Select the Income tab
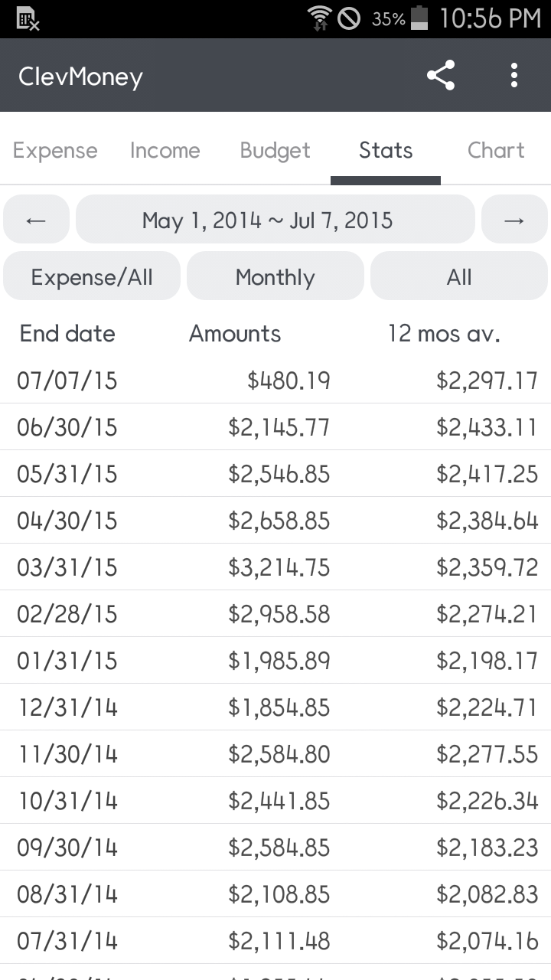Image resolution: width=551 pixels, height=980 pixels. pos(165,150)
